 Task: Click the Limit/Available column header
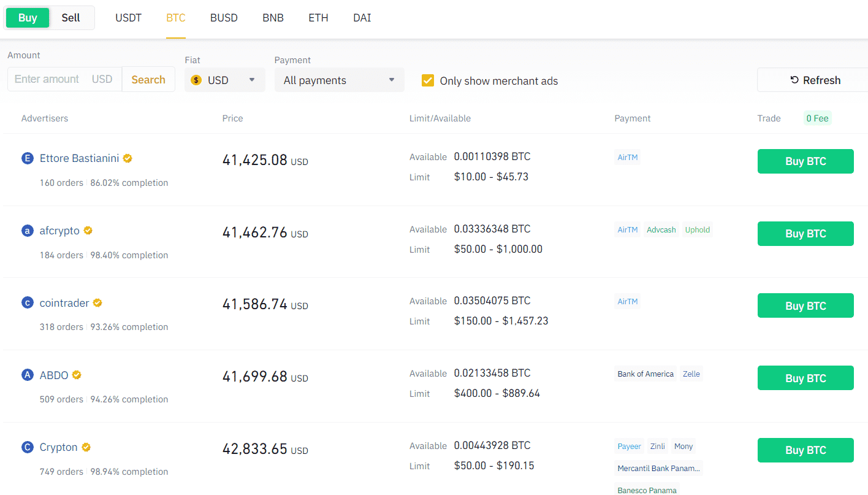[440, 118]
